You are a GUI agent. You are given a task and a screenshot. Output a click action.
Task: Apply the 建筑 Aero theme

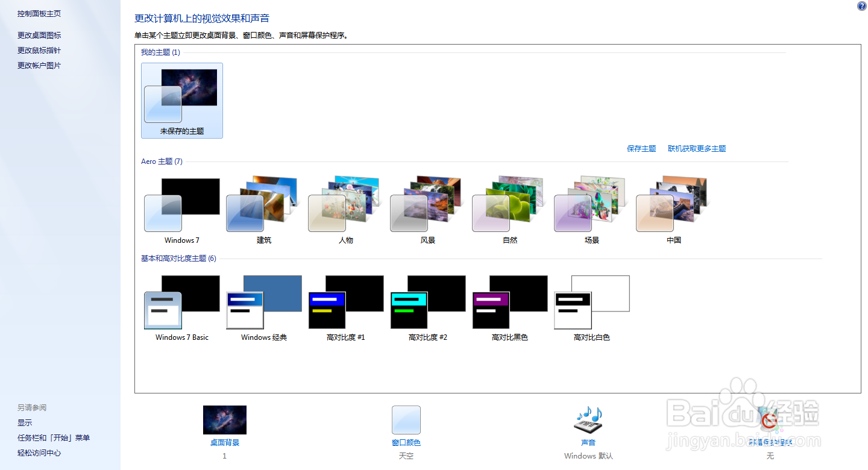pos(264,210)
